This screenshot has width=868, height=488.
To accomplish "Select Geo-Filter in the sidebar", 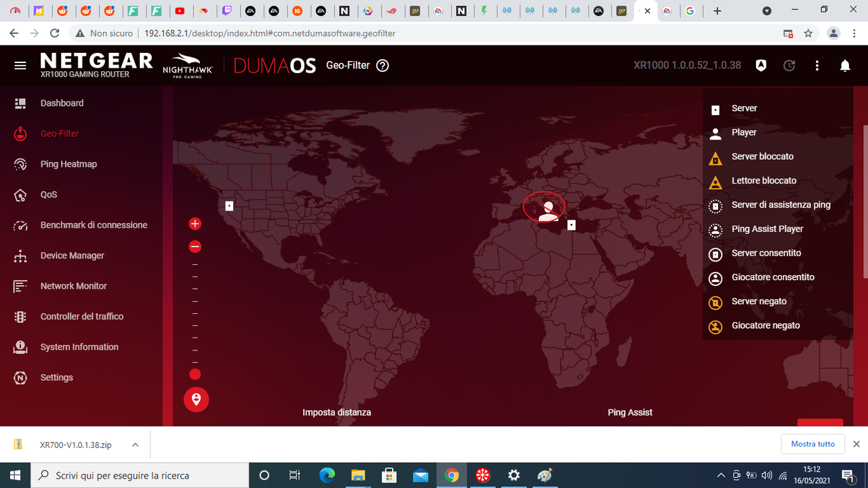I will pyautogui.click(x=60, y=134).
